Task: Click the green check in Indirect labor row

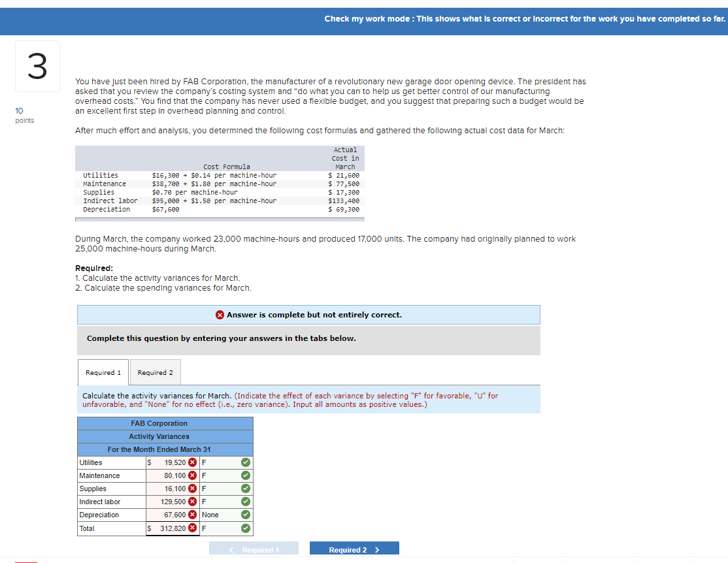Action: 246,501
